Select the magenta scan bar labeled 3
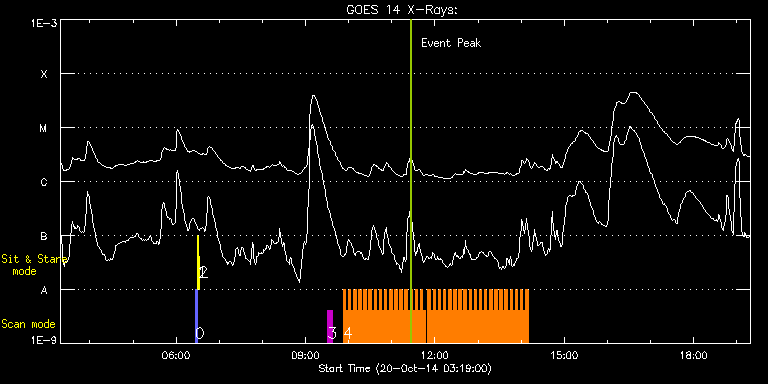This screenshot has width=768, height=384. pos(330,326)
